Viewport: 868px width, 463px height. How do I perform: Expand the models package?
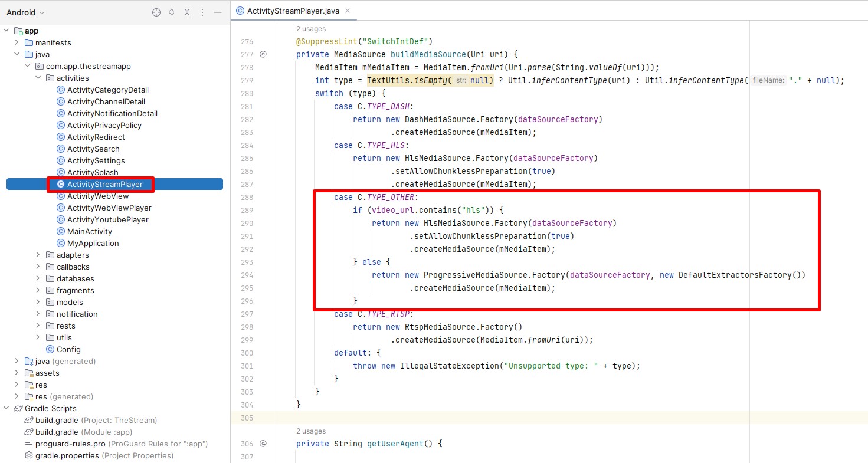38,302
